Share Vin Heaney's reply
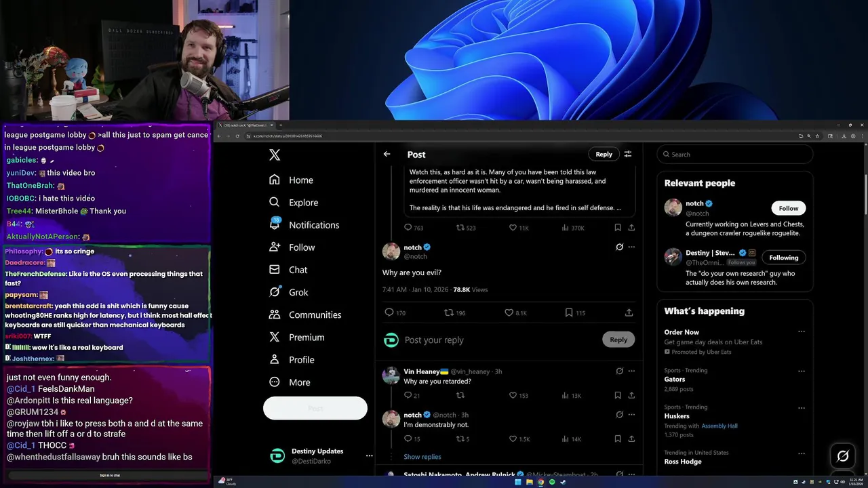This screenshot has width=868, height=488. click(x=631, y=395)
